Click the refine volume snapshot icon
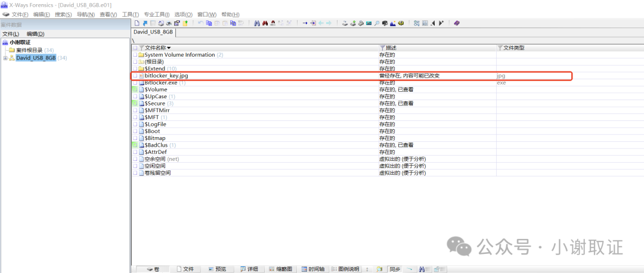The image size is (644, 273). 416,23
